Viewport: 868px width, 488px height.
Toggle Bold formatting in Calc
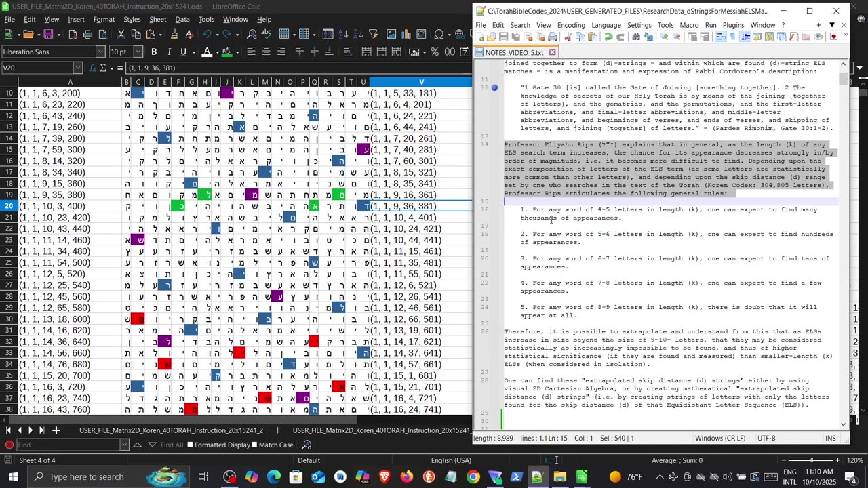[x=154, y=52]
